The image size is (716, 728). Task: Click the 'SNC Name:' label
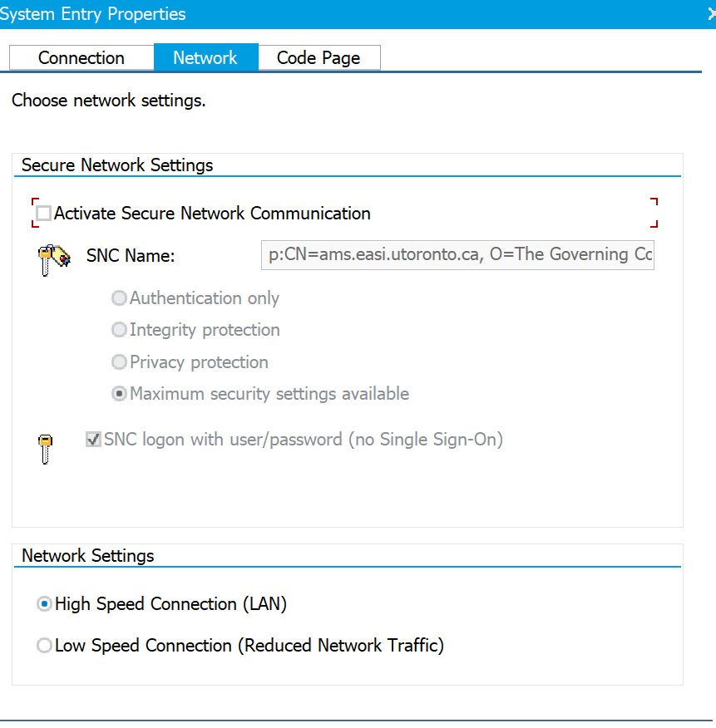coord(131,256)
